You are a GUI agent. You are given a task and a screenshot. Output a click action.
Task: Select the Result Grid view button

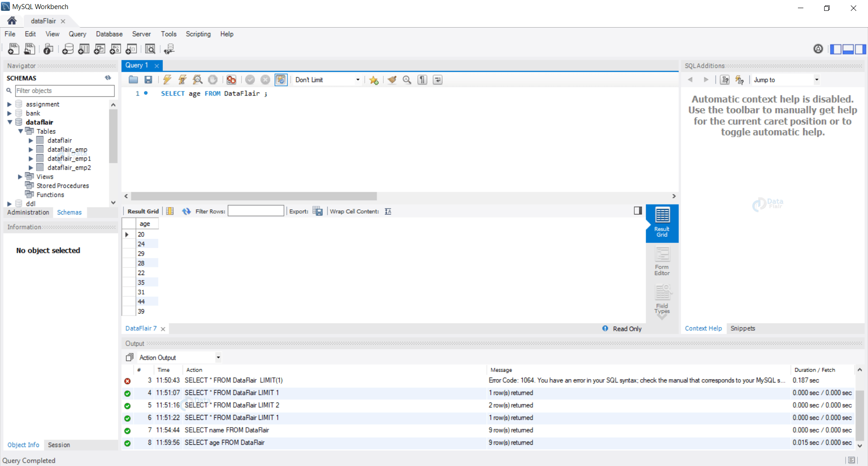point(662,223)
